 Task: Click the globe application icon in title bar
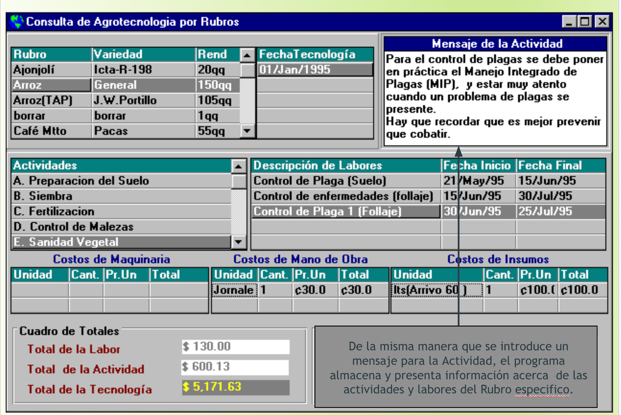(16, 21)
